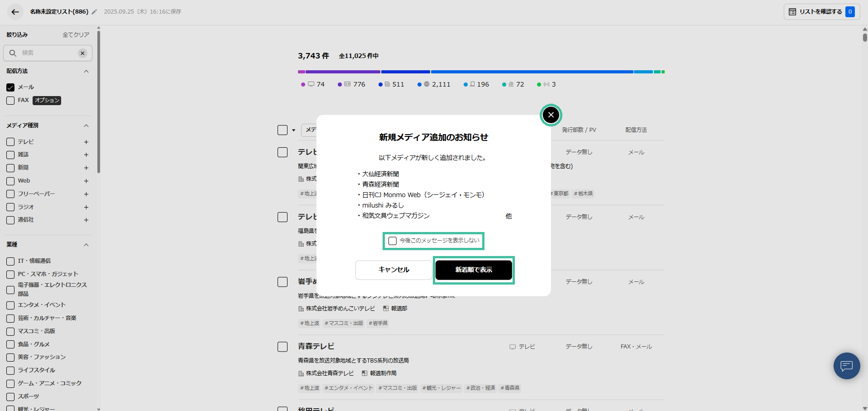Check the FAX delivery option checkbox
Screen dimensions: 868x411
tap(10, 100)
